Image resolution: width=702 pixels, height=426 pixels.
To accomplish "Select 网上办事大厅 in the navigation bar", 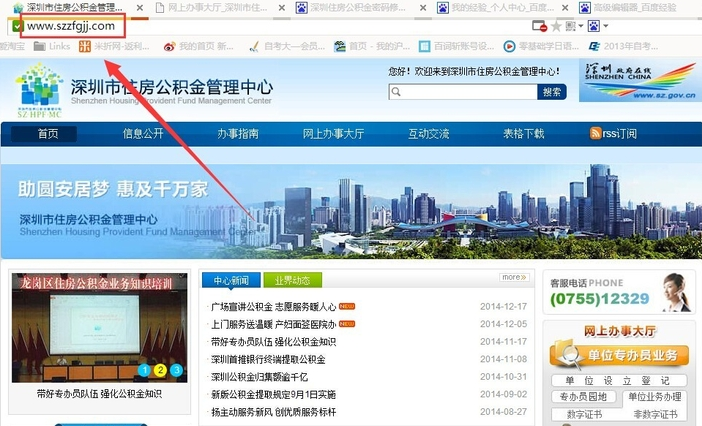I will click(333, 134).
